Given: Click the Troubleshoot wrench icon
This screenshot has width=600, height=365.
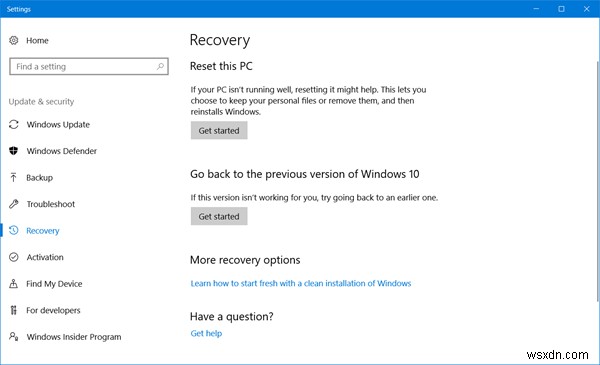Looking at the screenshot, I should (14, 204).
